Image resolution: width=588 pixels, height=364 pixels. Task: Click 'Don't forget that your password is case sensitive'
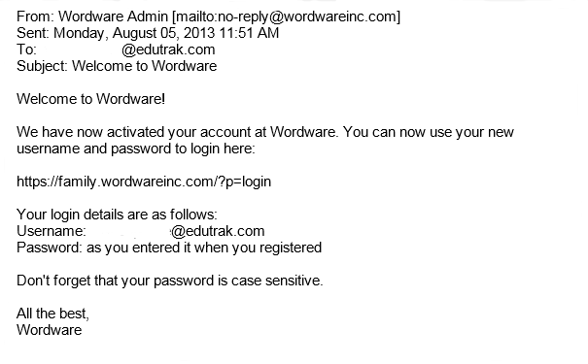pos(169,281)
